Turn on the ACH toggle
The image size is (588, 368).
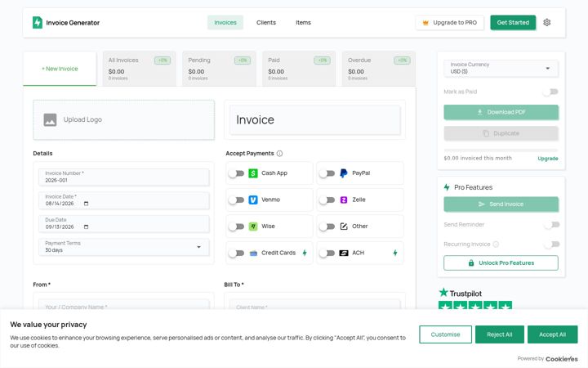327,253
